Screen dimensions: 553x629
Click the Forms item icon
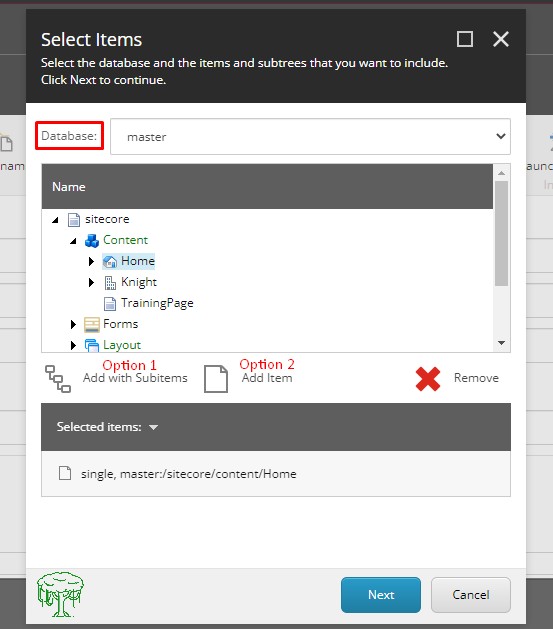[x=92, y=325]
